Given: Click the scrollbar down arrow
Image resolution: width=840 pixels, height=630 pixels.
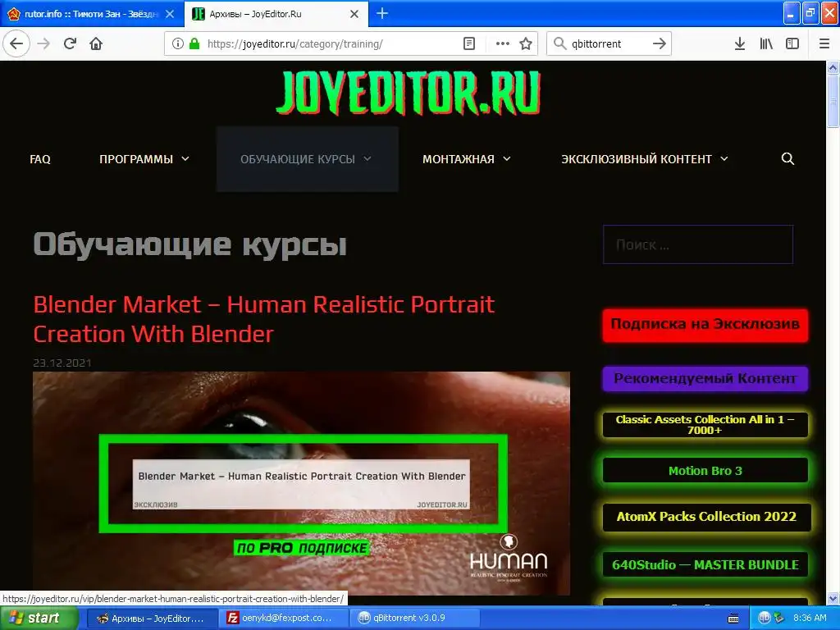Looking at the screenshot, I should (833, 599).
